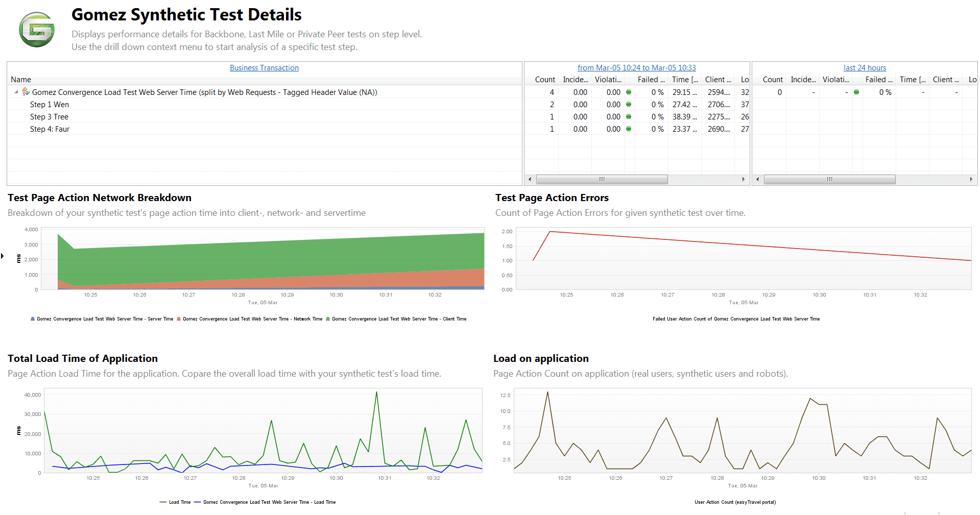
Task: Click left scroll arrow of last 24 hours table
Action: coord(758,179)
